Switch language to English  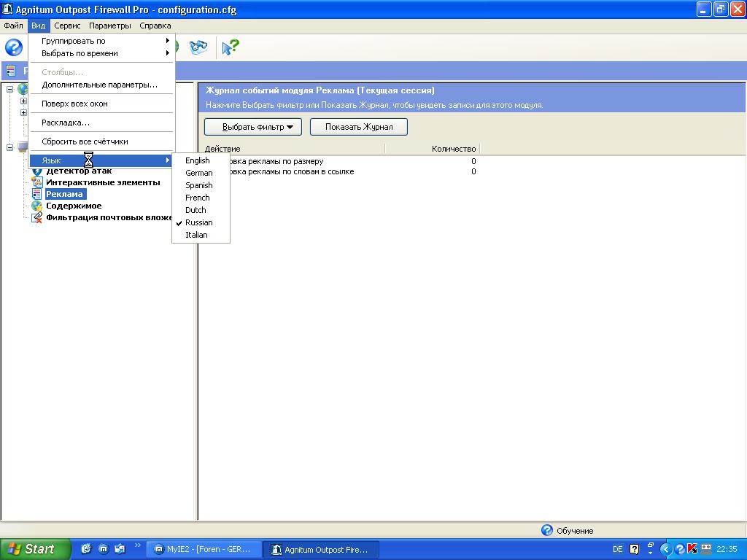coord(201,160)
